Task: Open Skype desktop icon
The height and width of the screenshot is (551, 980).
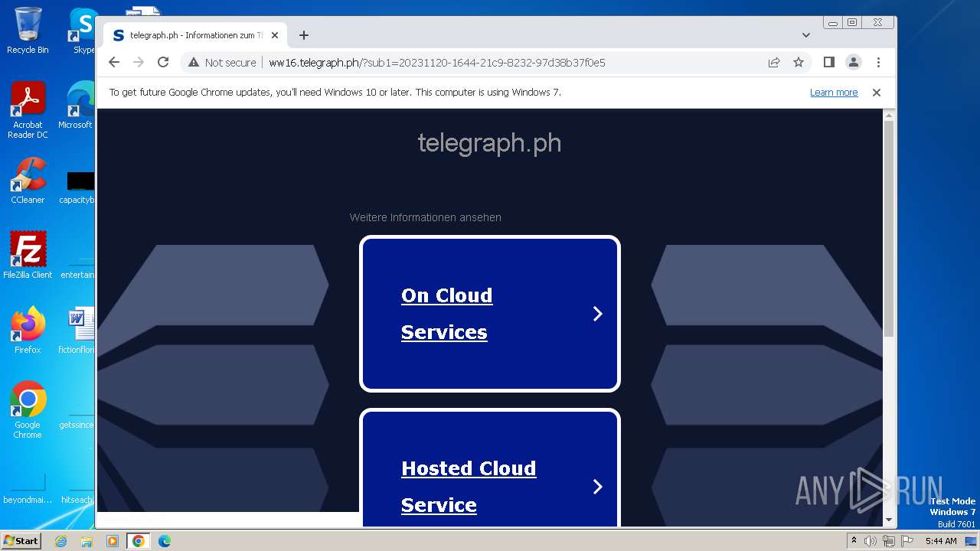Action: click(83, 31)
